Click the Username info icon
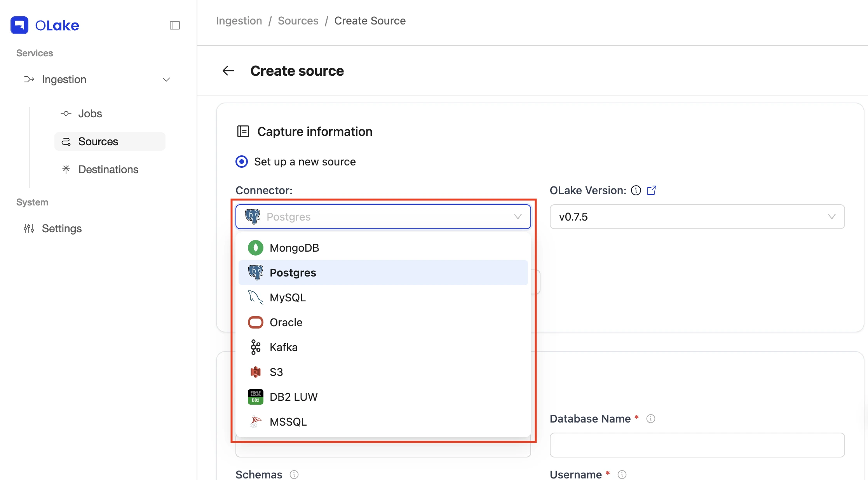868x480 pixels. (x=622, y=475)
